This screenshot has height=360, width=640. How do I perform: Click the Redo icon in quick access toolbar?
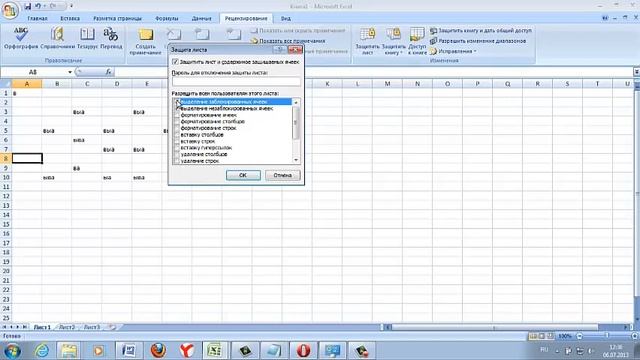pyautogui.click(x=53, y=6)
